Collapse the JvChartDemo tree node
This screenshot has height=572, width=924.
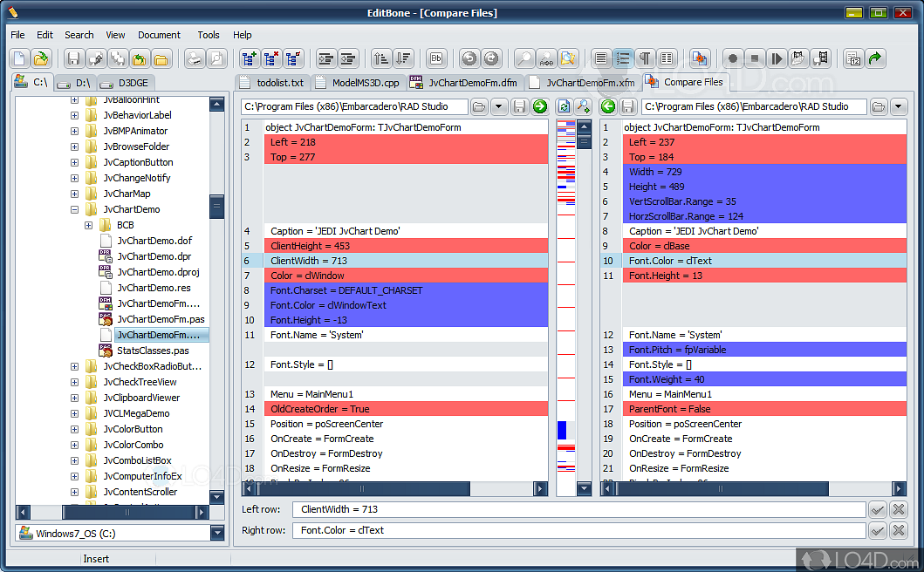[74, 209]
